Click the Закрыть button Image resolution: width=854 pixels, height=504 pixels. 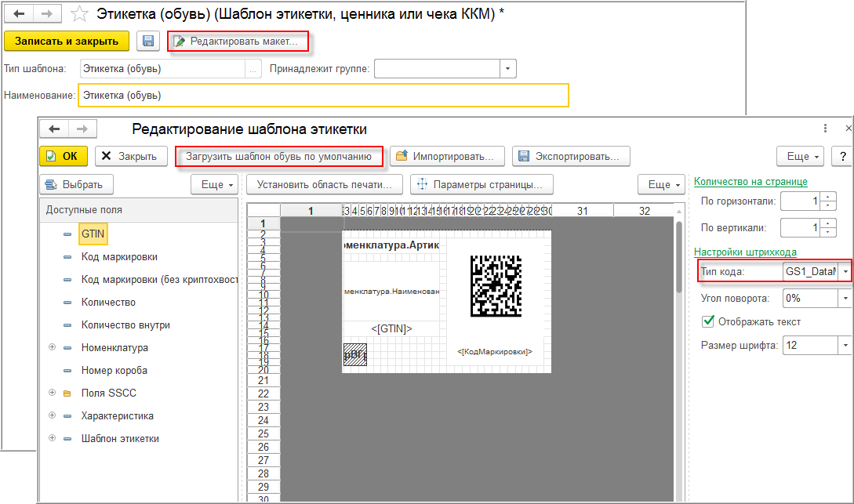click(131, 157)
